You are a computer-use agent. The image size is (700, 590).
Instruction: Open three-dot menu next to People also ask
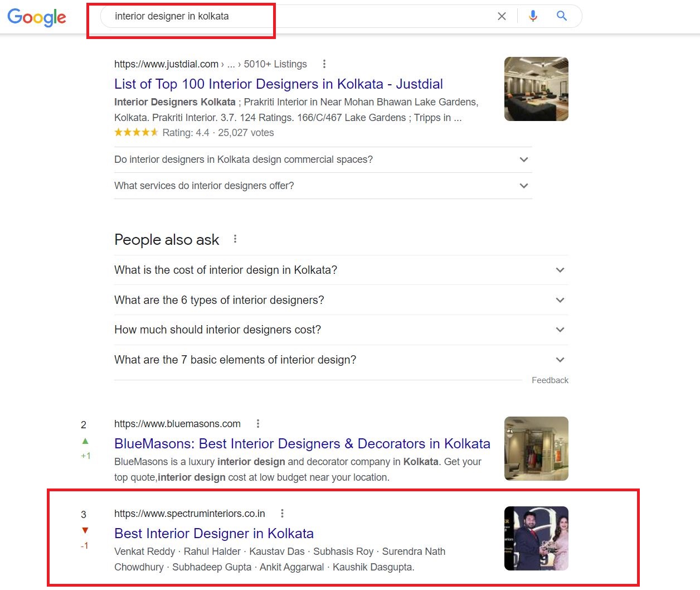click(235, 239)
